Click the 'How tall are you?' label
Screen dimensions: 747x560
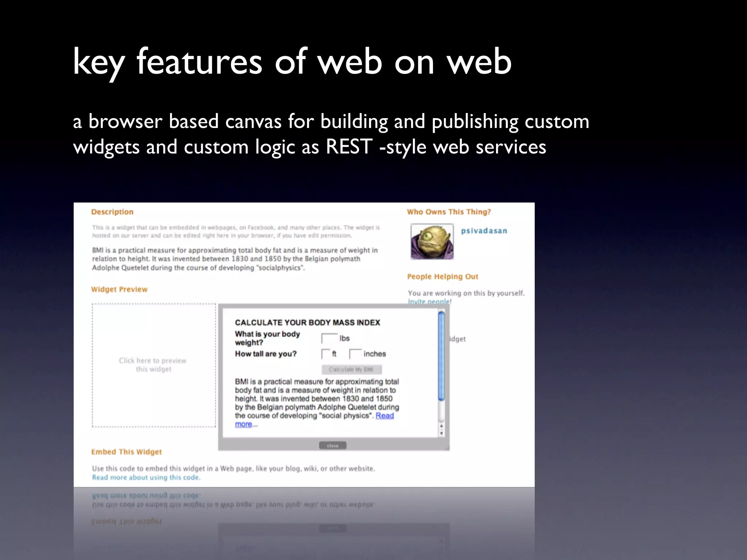266,354
